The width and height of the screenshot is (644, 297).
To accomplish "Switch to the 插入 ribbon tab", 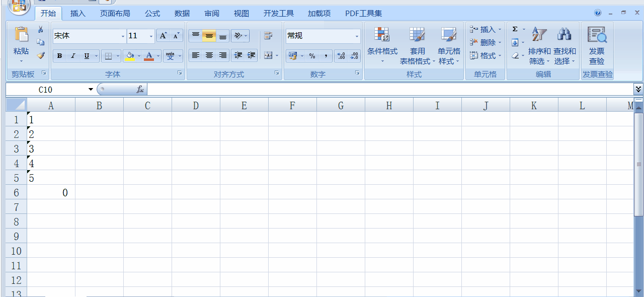I will (x=77, y=13).
